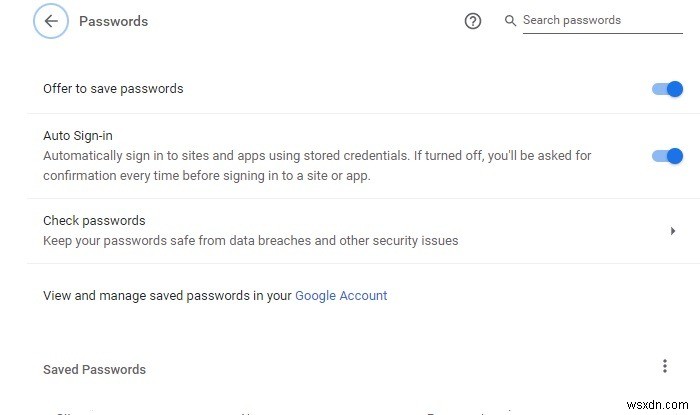
Task: Click the magnifying glass search icon
Action: pyautogui.click(x=510, y=21)
